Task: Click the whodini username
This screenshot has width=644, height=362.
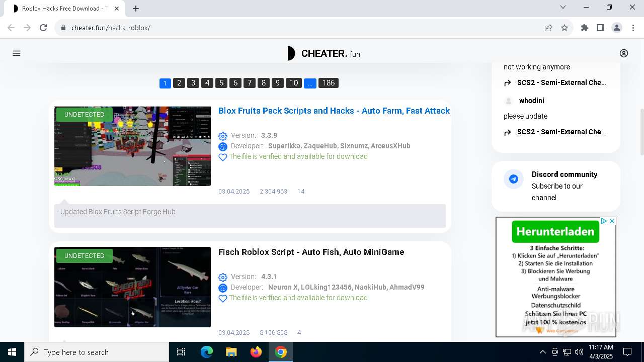Action: pyautogui.click(x=532, y=101)
